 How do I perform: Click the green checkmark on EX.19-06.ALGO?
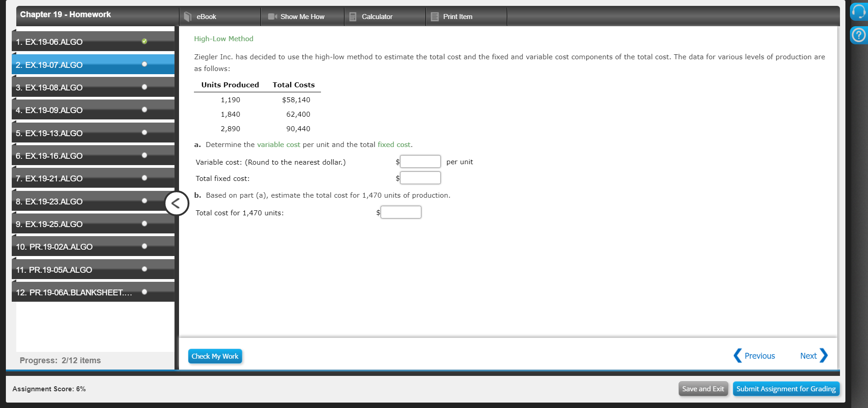coord(144,41)
